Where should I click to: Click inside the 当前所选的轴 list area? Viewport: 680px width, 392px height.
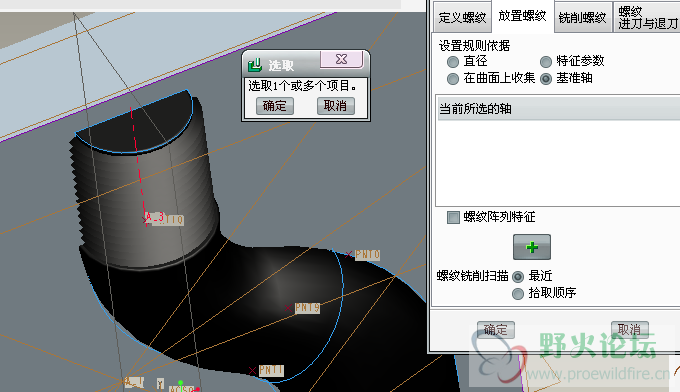pos(558,163)
